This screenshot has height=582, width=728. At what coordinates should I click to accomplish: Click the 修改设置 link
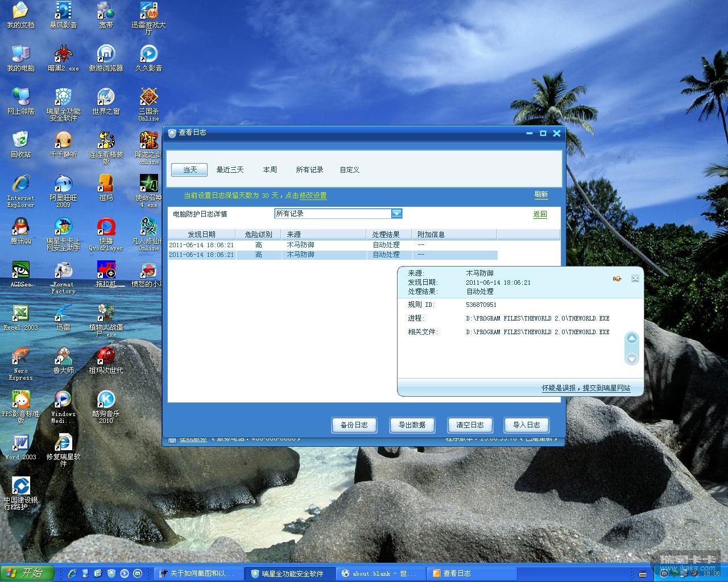pyautogui.click(x=313, y=196)
